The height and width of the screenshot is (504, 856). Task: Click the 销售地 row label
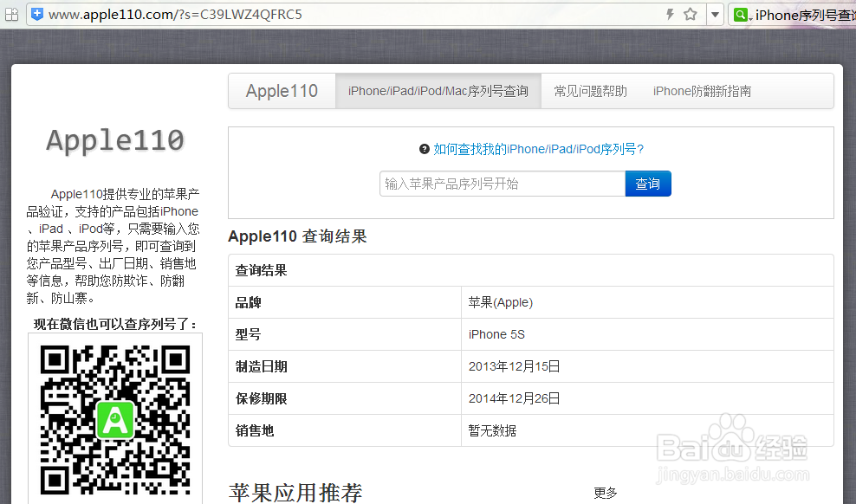[255, 431]
